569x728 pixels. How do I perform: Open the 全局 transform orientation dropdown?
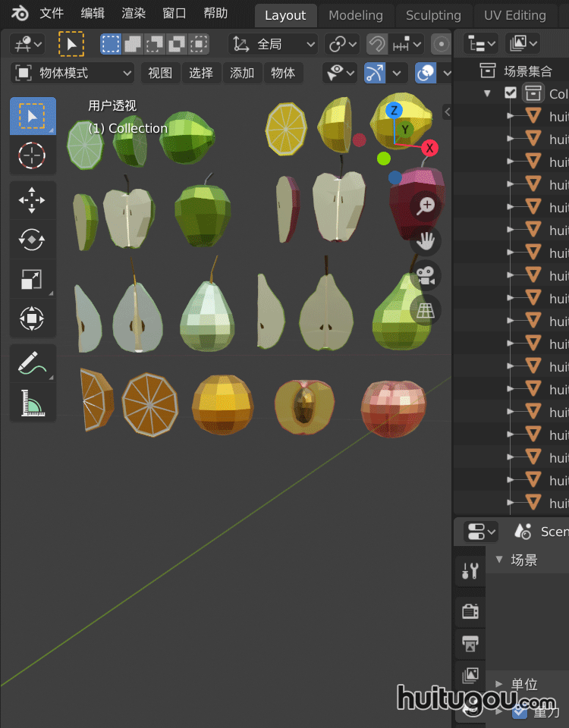[273, 44]
